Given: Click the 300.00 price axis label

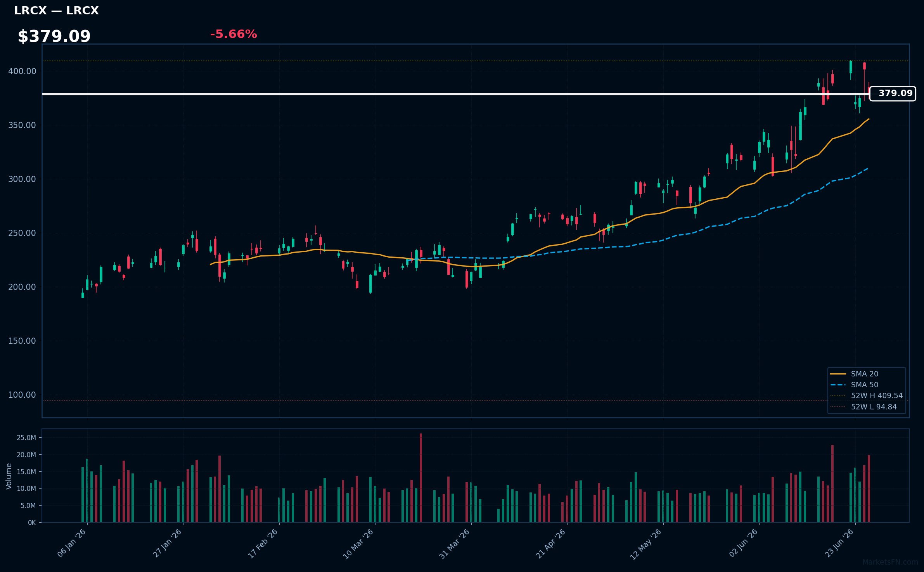Looking at the screenshot, I should (22, 179).
